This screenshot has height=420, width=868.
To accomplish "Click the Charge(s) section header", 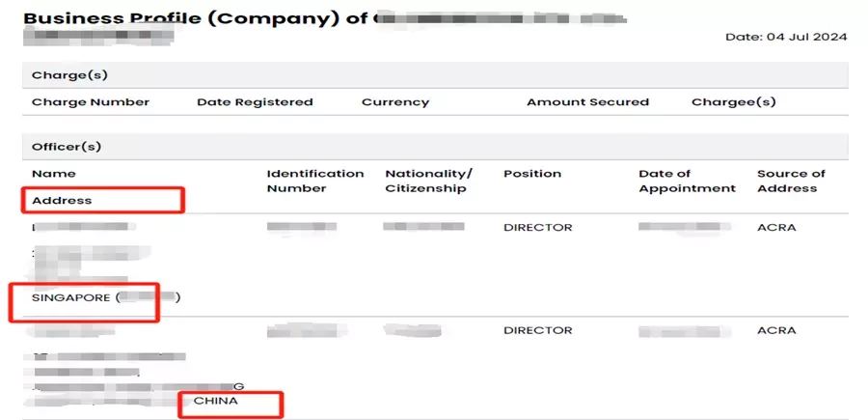I will [69, 74].
